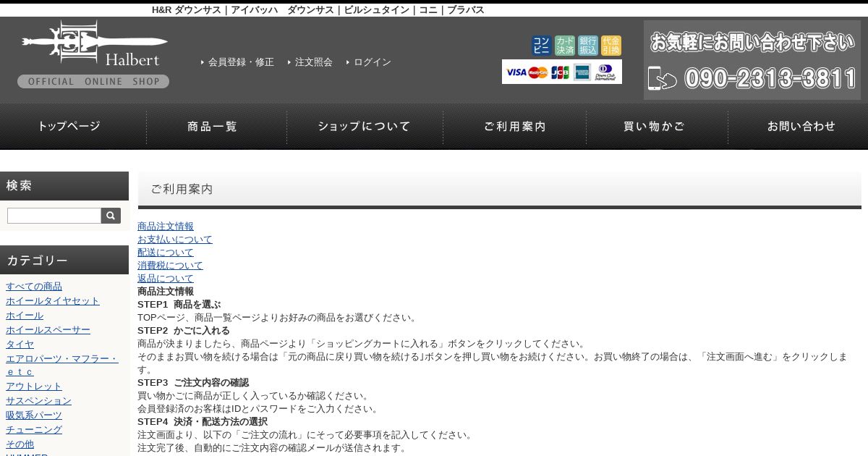The height and width of the screenshot is (456, 868).
Task: Jump to 消費税について anchor link
Action: (171, 266)
